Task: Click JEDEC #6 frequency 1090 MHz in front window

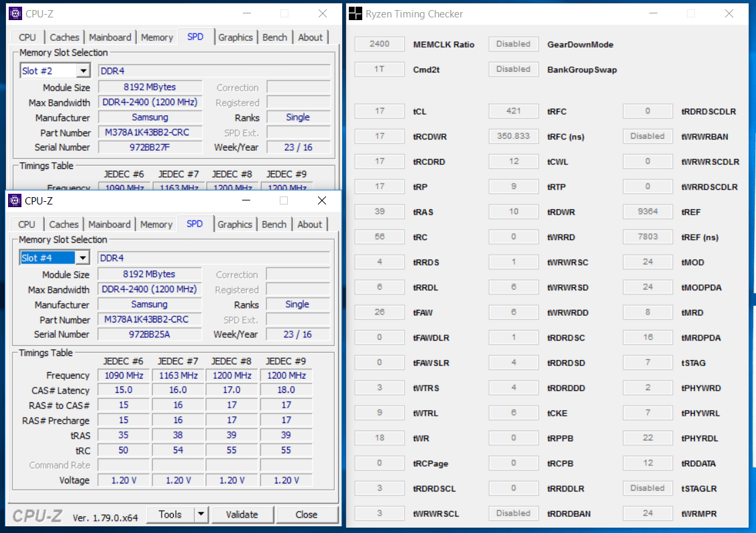Action: (x=124, y=375)
